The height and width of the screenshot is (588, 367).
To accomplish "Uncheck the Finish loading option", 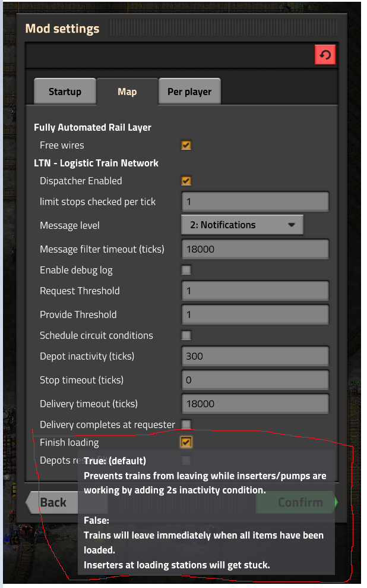I will pyautogui.click(x=186, y=442).
